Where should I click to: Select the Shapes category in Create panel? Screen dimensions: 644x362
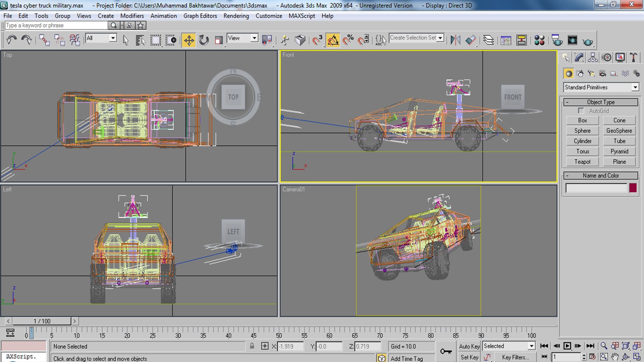(580, 73)
